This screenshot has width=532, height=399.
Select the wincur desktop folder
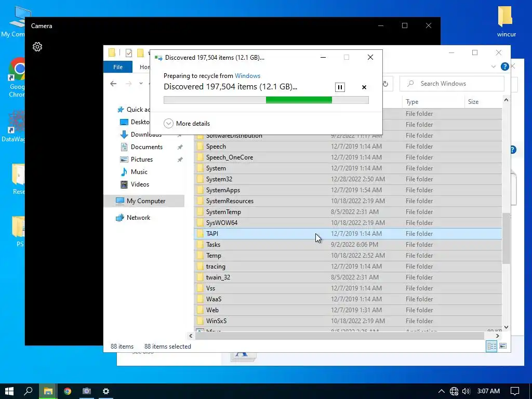tap(506, 21)
